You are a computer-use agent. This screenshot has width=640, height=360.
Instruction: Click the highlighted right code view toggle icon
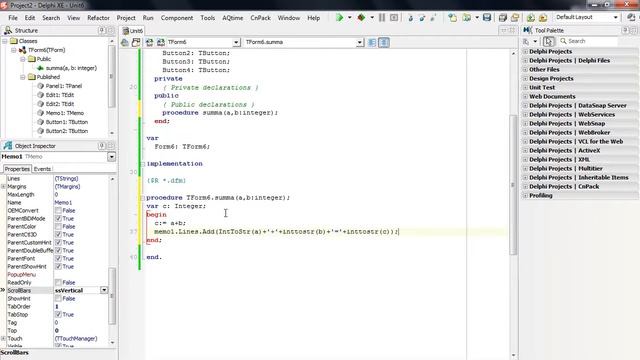tap(384, 42)
